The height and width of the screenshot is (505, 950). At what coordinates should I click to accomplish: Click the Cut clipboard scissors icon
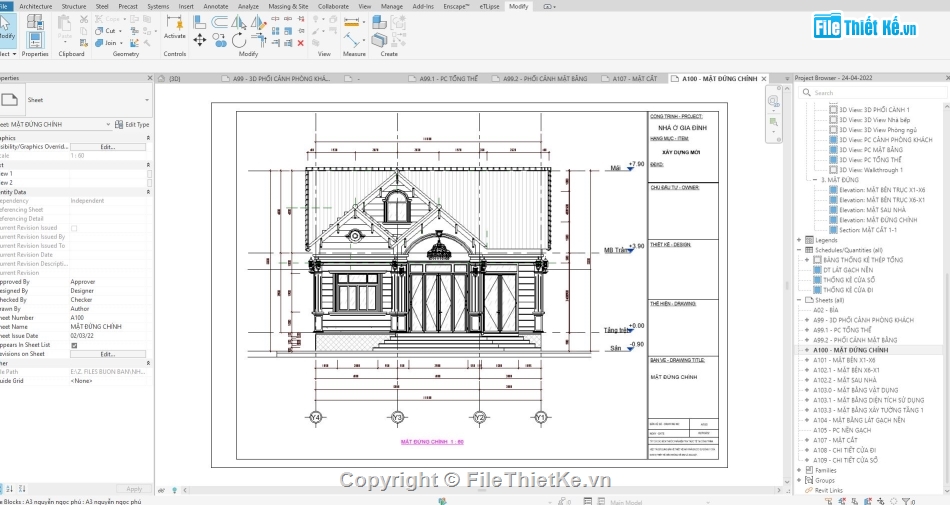[x=84, y=19]
